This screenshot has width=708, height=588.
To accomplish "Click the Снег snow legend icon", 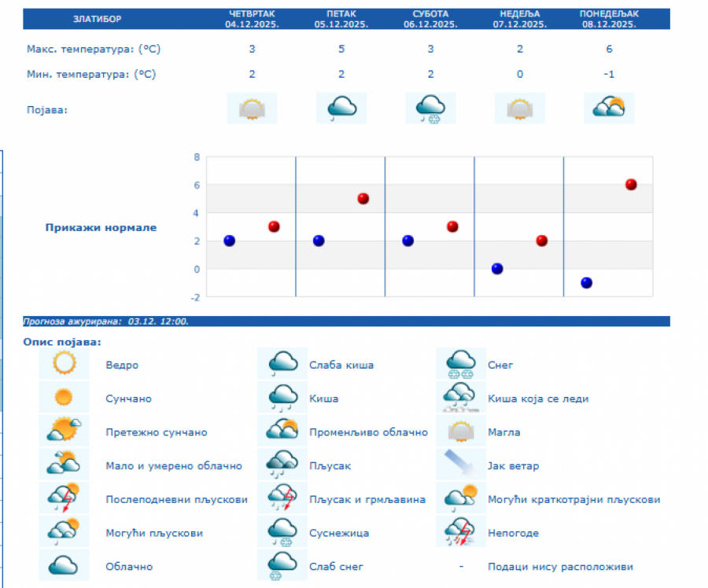I will (461, 365).
